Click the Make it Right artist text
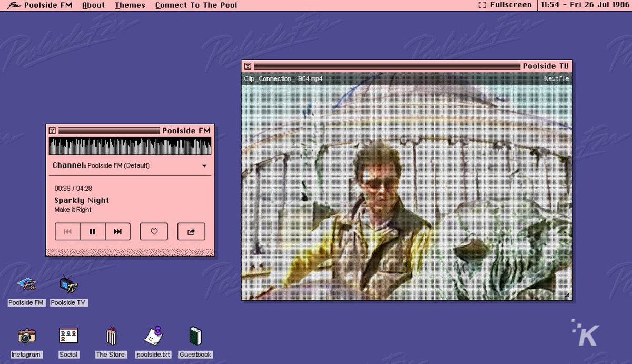Viewport: 632px width, 364px height. point(73,210)
